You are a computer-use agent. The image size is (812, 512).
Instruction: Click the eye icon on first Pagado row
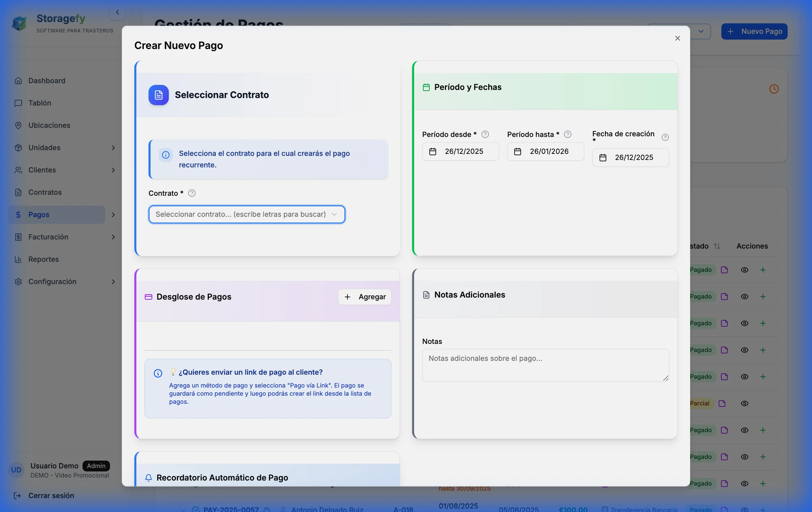pos(744,270)
